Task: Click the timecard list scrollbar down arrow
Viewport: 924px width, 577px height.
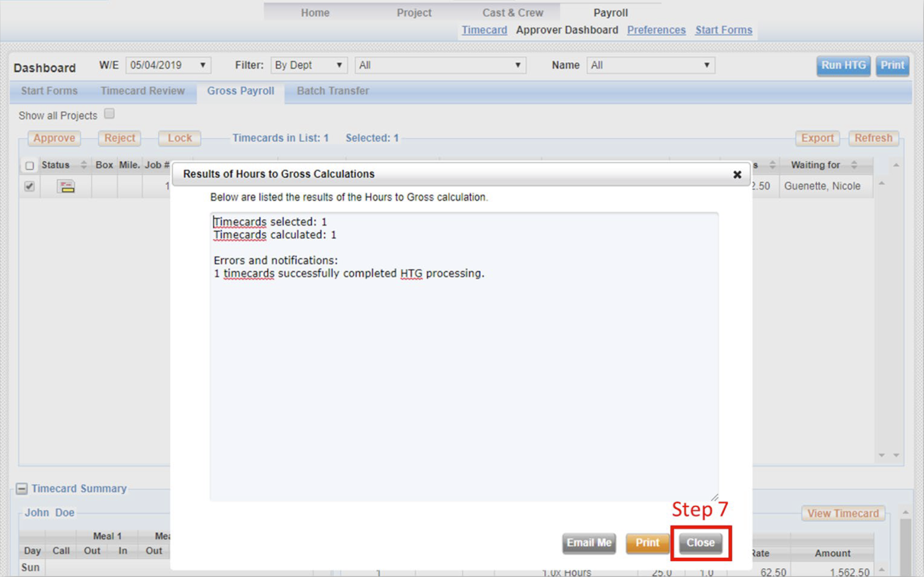Action: [896, 455]
